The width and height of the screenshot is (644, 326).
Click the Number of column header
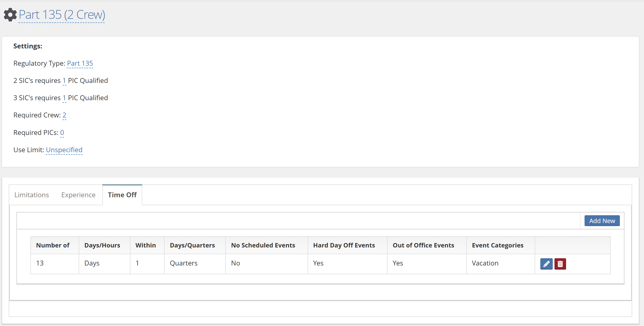click(x=53, y=245)
